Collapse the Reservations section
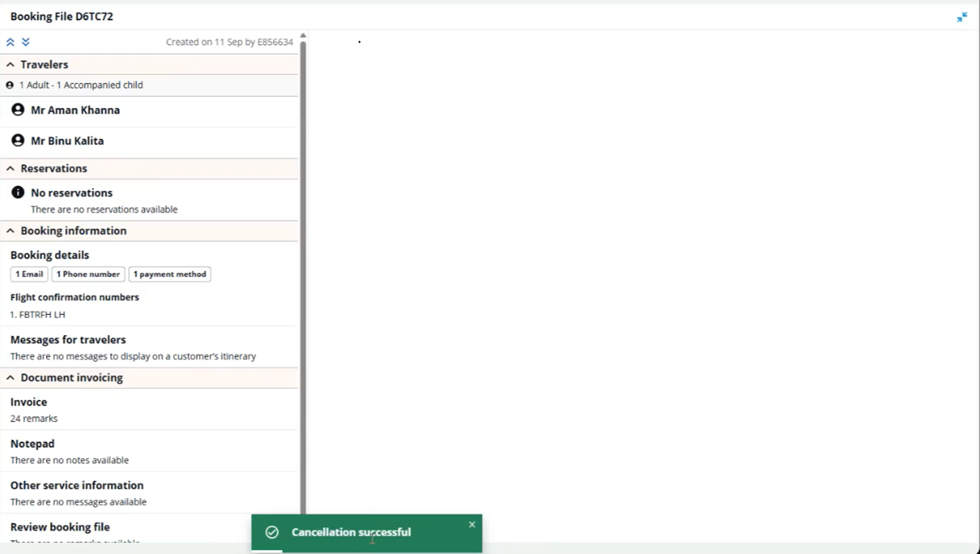This screenshot has height=554, width=980. (10, 168)
